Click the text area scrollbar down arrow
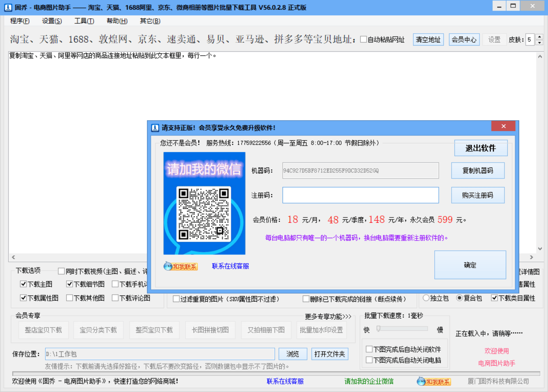Image resolution: width=548 pixels, height=392 pixels. coord(540,248)
